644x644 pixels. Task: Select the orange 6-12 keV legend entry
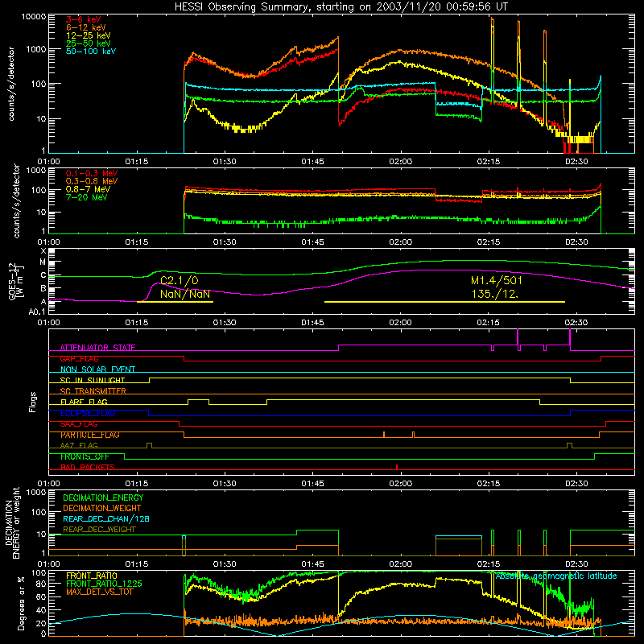(86, 27)
